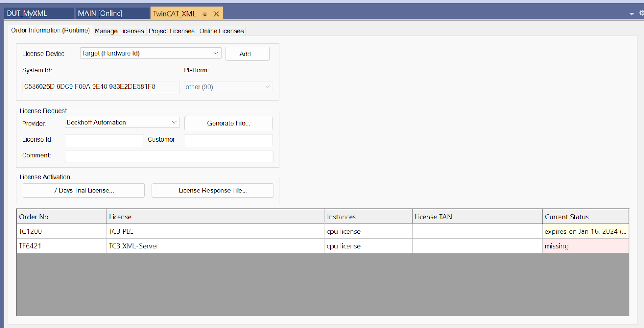Open the document list dropdown arrow
Viewport: 644px width, 328px height.
[632, 14]
